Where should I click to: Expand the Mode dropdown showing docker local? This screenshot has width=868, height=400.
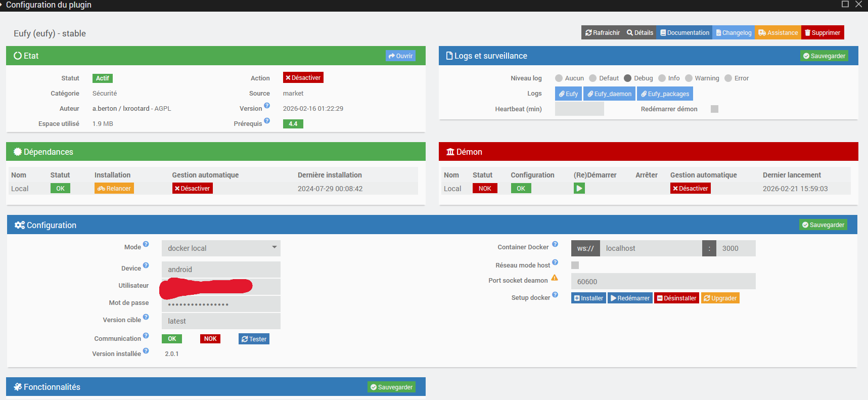(221, 248)
